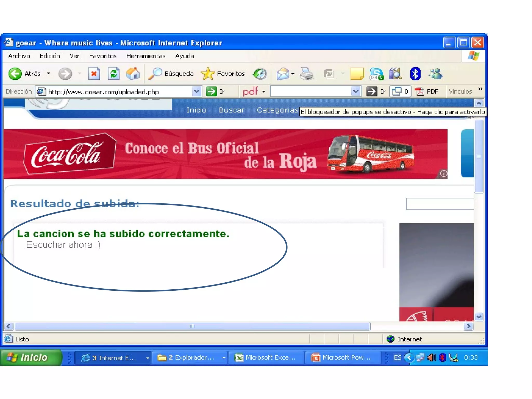Image resolution: width=532 pixels, height=399 pixels.
Task: Click the black Ir arrow beside pdf search
Action: pyautogui.click(x=372, y=91)
